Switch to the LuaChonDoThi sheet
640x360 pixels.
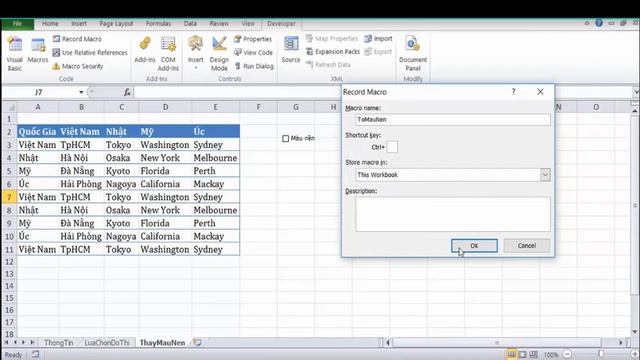click(107, 343)
